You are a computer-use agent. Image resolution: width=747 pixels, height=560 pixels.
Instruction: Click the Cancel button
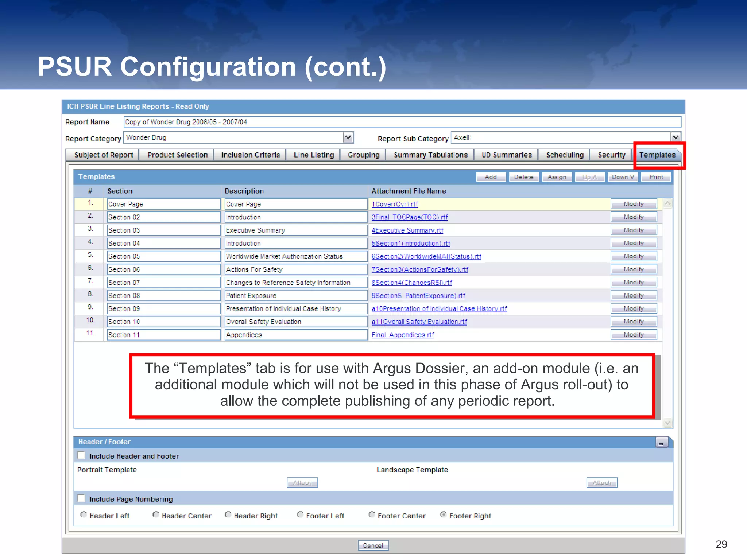[373, 545]
